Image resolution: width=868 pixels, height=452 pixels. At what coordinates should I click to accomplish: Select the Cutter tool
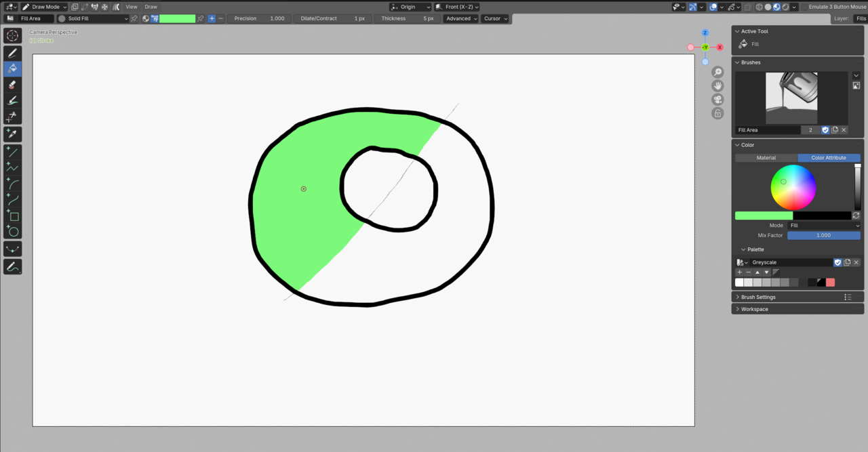coord(12,117)
